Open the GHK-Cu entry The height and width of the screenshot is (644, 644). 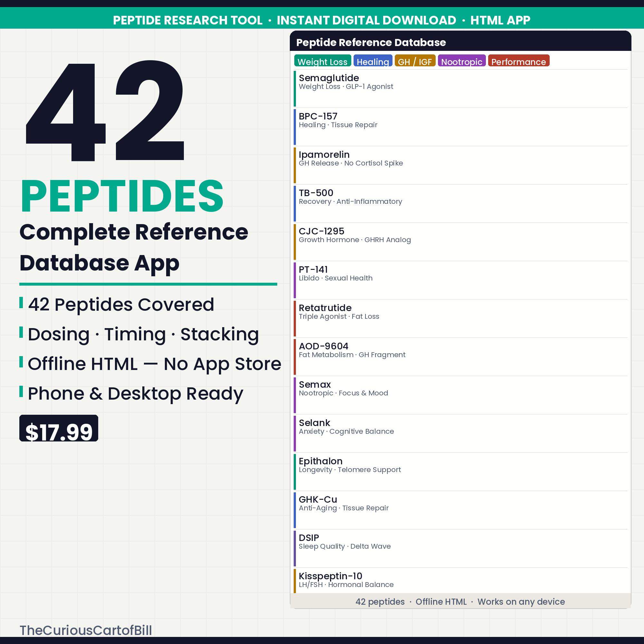[460, 510]
